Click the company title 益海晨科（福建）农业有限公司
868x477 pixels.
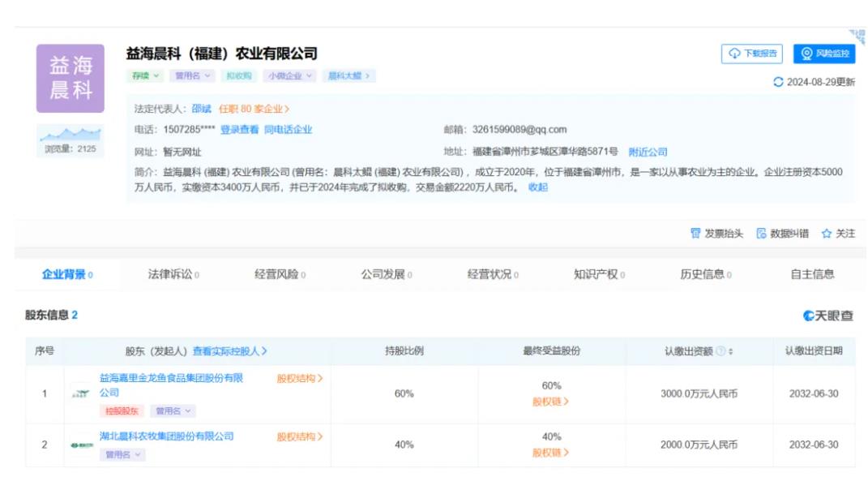coord(221,54)
